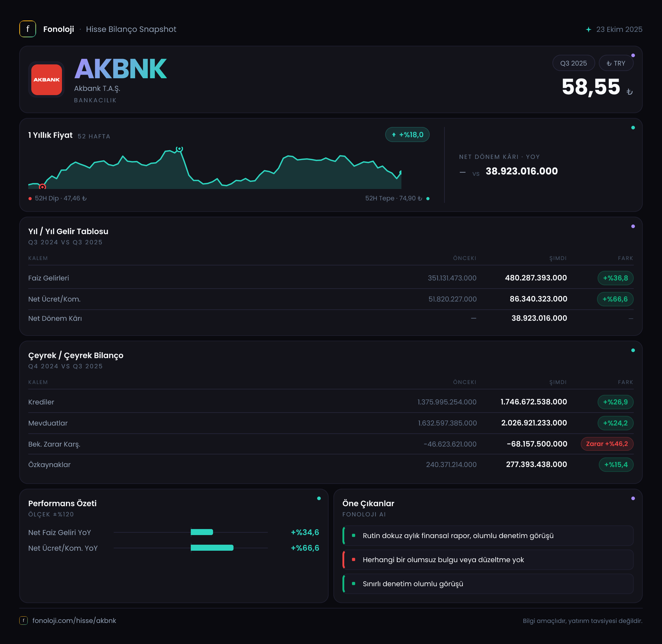
Task: Click the Özkaynaklar row label
Action: [x=49, y=464]
